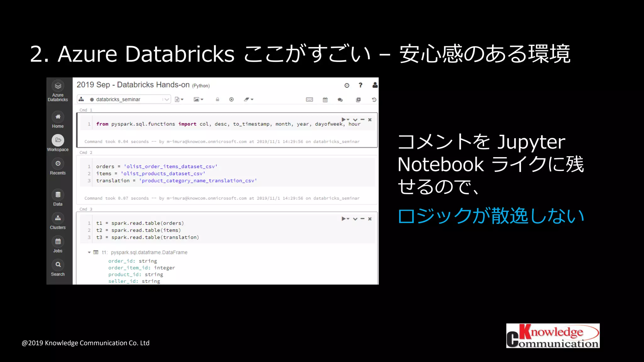The image size is (644, 362).
Task: Open the comments speech bubble icon
Action: (340, 100)
